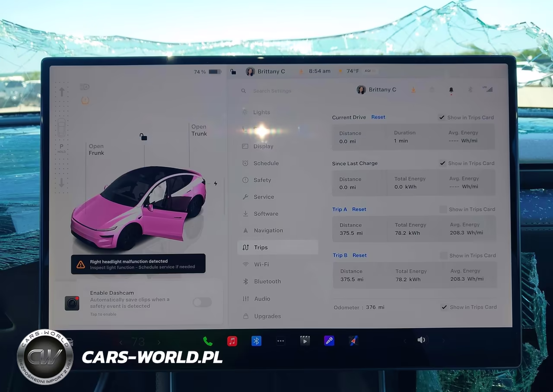
Task: Reset Trip B
Action: click(x=359, y=256)
